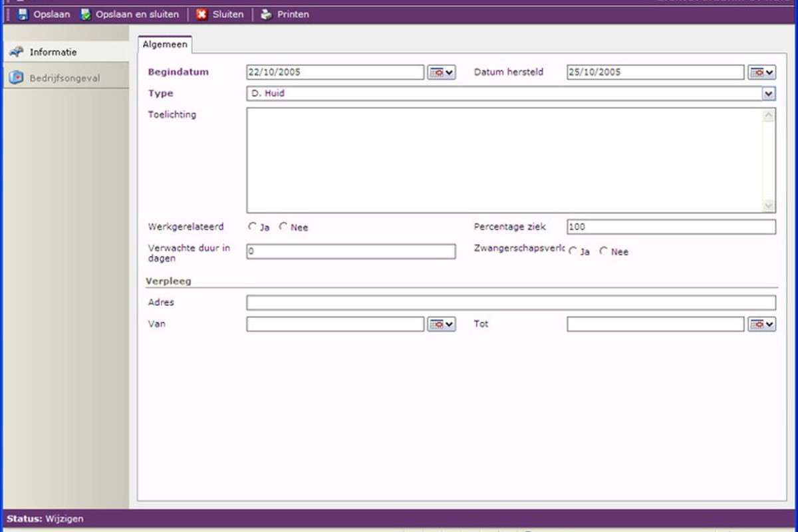
Task: Click the Opslaan en sluiten icon
Action: click(x=86, y=14)
